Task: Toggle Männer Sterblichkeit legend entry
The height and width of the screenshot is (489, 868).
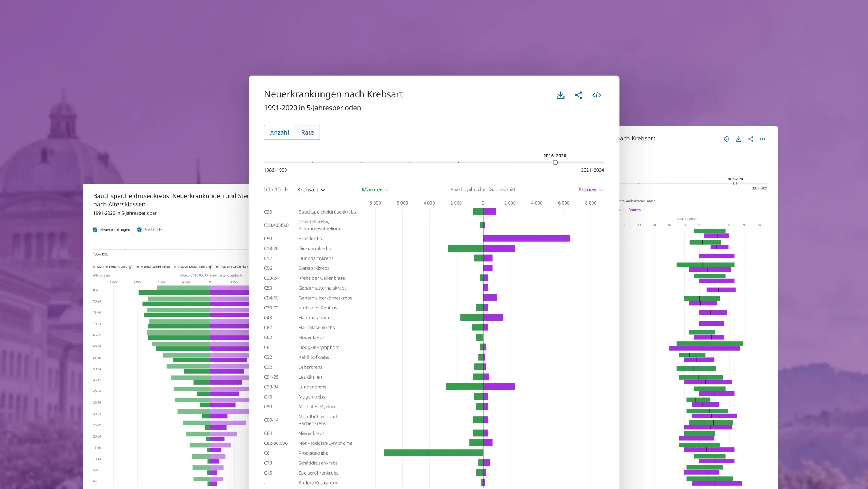Action: pyautogui.click(x=153, y=267)
